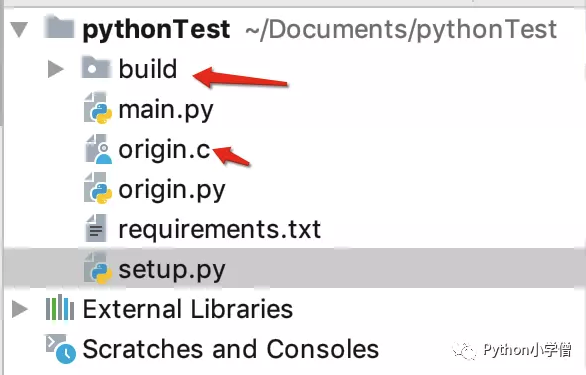Select origin.py in the project tree

tap(172, 190)
